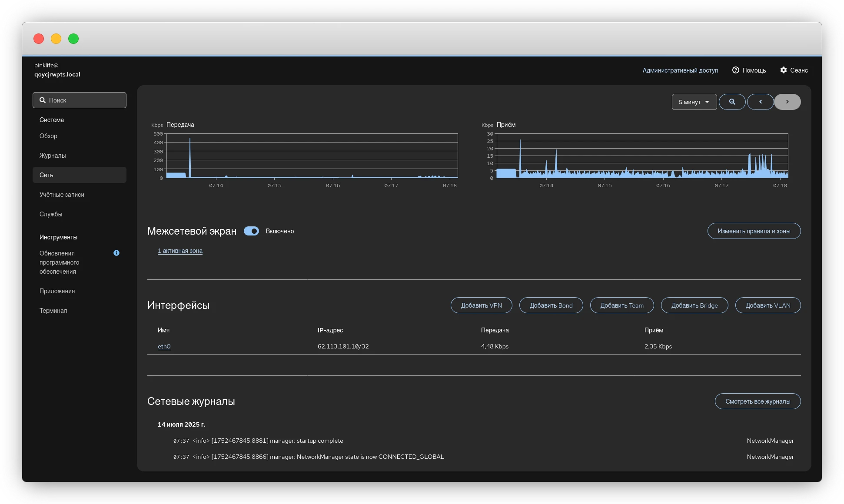Go to previous time range arrow
844x504 pixels.
coord(760,102)
